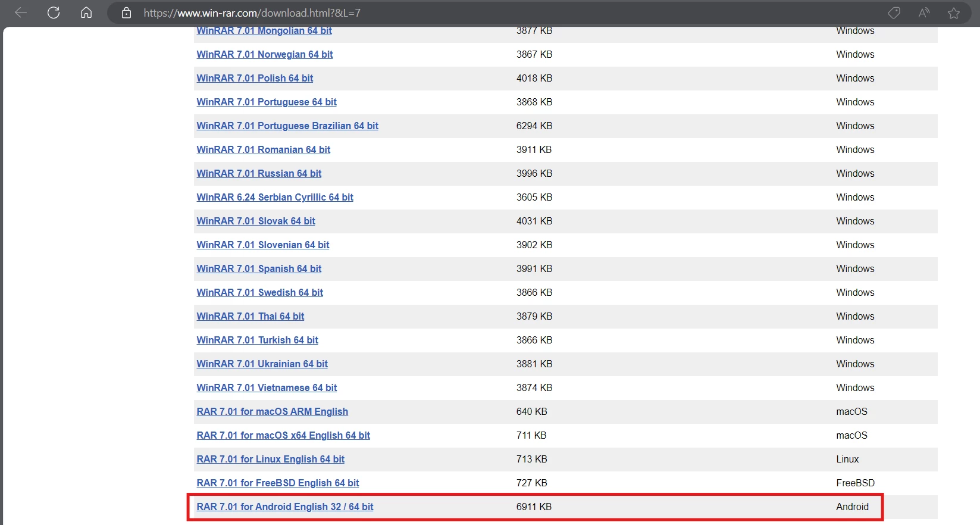
Task: Click the 3874 KB size cell
Action: (534, 387)
